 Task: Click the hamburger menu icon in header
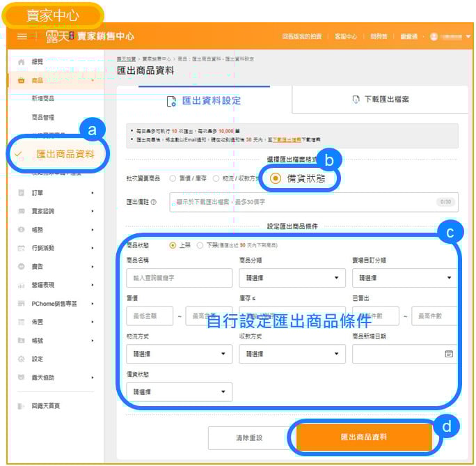pos(22,36)
